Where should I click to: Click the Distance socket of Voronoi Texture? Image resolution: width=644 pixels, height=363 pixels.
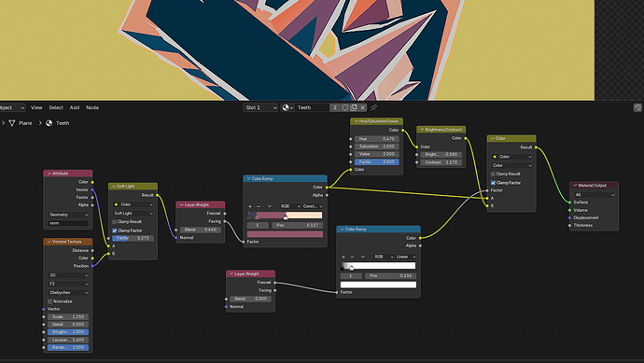[x=92, y=250]
